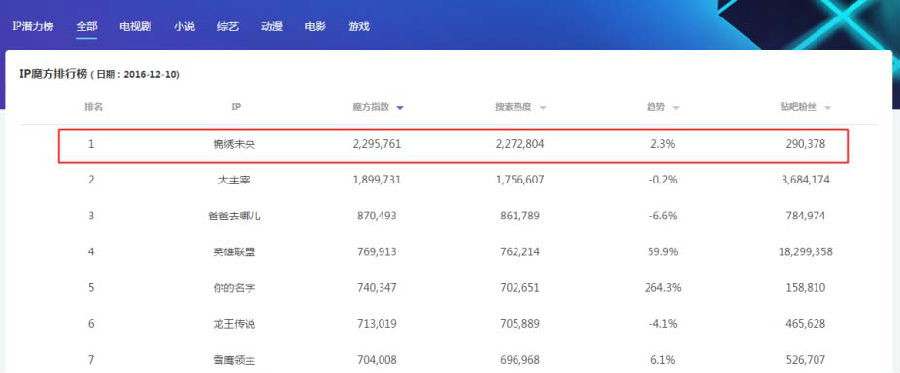This screenshot has width=900, height=373.
Task: Click the 762,214 search value
Action: tap(519, 252)
